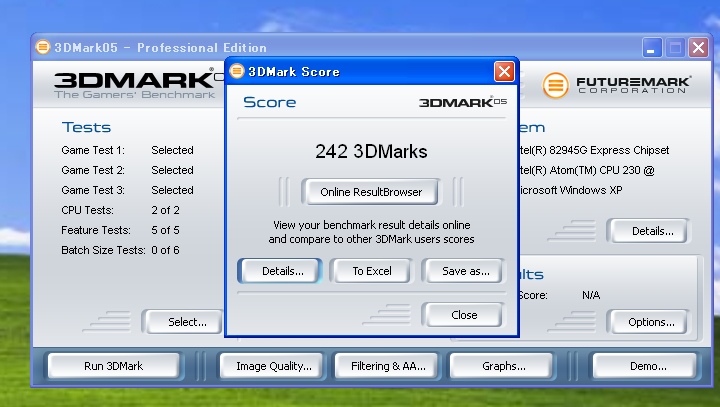Close 3DMark Score dialog with red X

coord(504,72)
